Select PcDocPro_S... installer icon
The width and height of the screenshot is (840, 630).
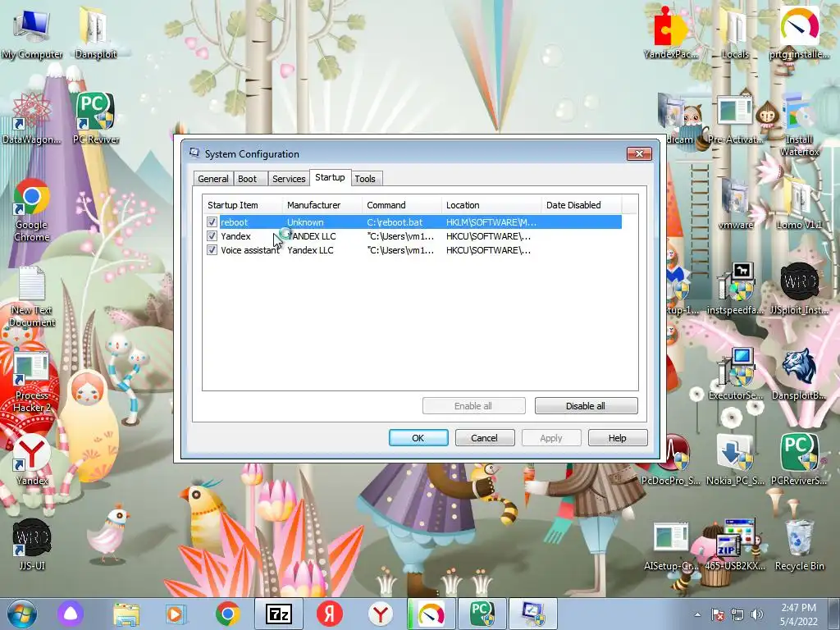tap(671, 459)
